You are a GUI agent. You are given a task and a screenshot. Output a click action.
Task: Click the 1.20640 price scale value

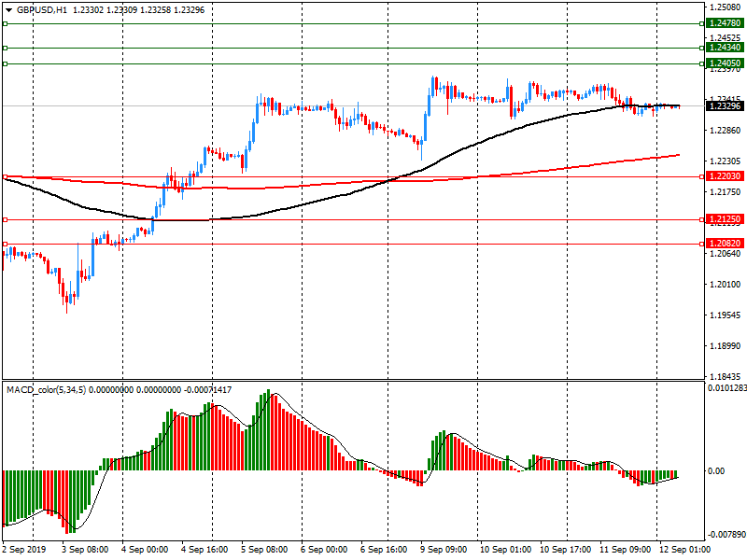(x=726, y=254)
